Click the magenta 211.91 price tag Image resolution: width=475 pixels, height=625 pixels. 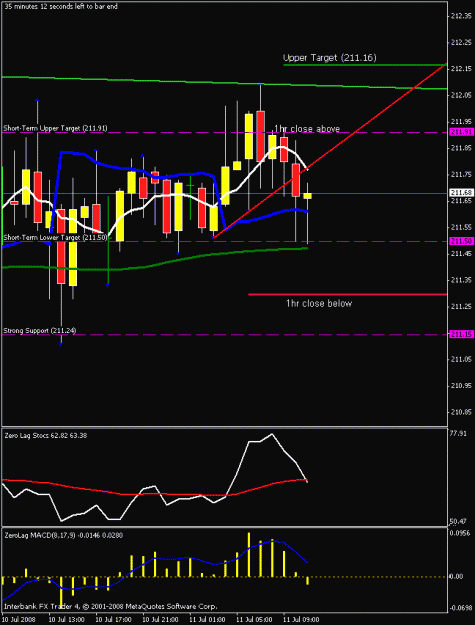click(x=461, y=132)
